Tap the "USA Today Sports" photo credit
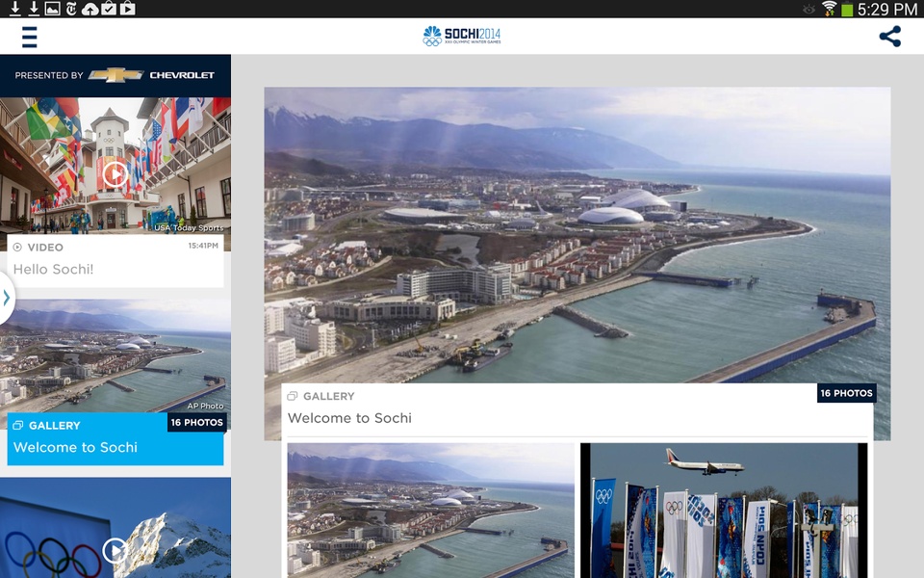The width and height of the screenshot is (924, 578). point(189,227)
